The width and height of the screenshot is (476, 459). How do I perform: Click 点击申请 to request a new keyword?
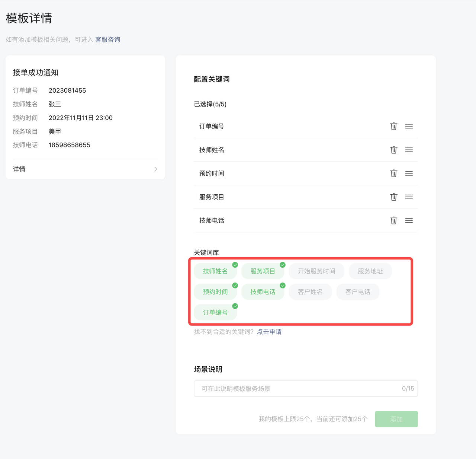(269, 331)
